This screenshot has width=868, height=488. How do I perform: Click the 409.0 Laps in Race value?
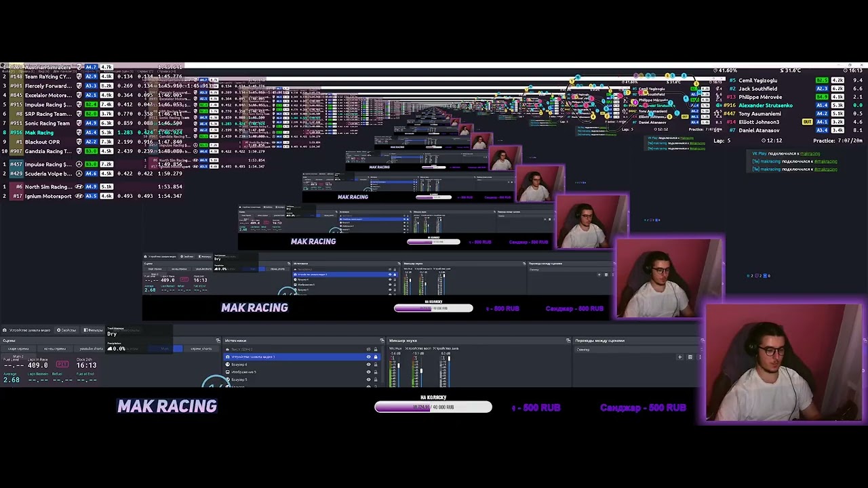(38, 365)
